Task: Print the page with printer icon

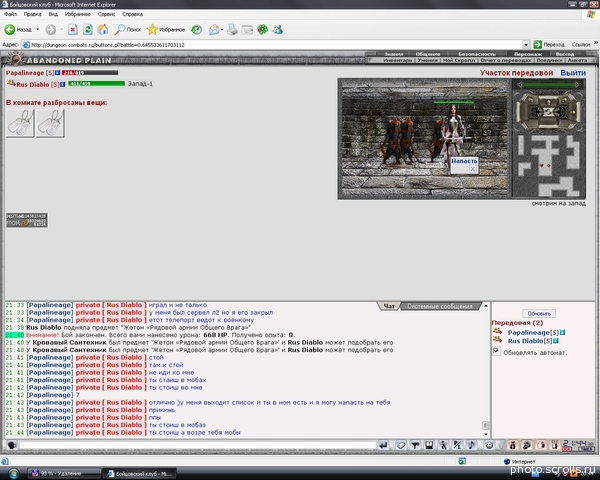Action: click(x=232, y=29)
